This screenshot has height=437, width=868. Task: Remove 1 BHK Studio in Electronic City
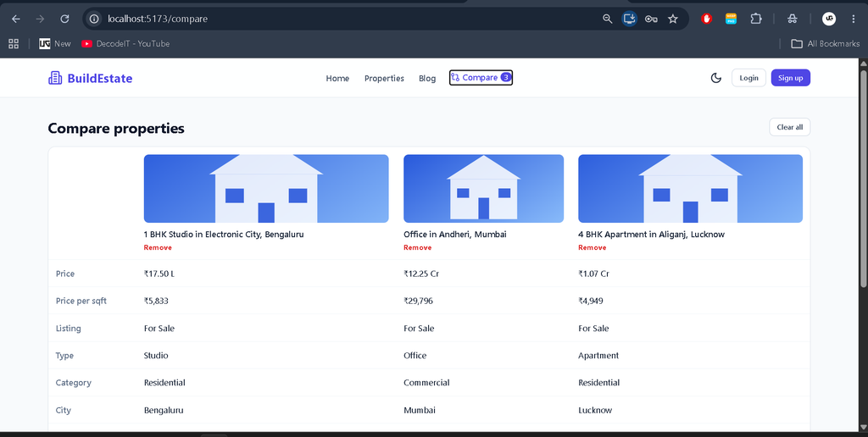158,247
